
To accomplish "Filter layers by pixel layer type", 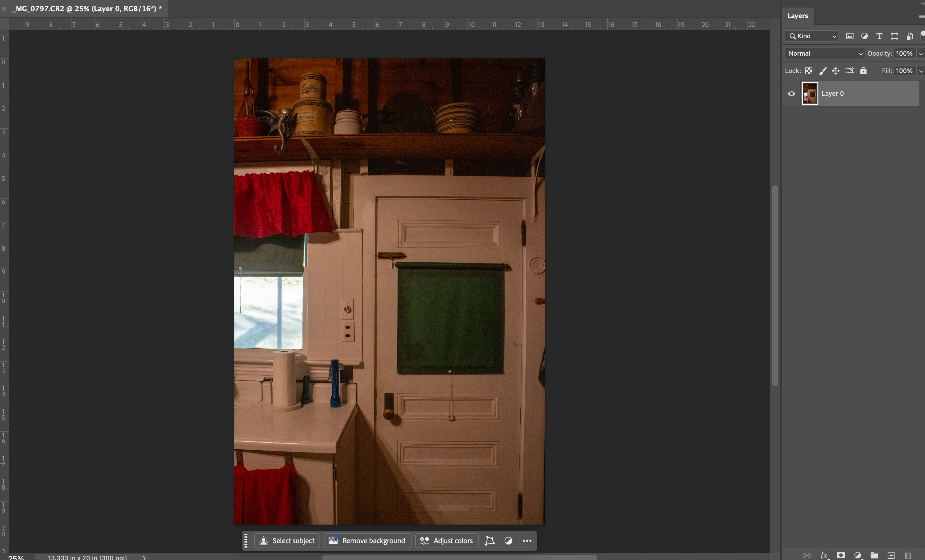I will click(x=849, y=36).
